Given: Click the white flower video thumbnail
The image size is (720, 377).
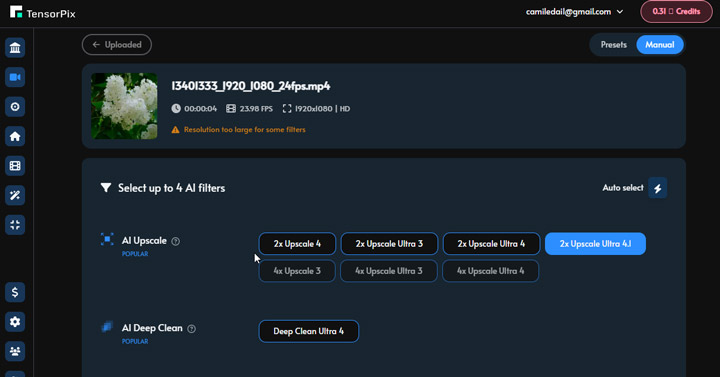Looking at the screenshot, I should [124, 106].
